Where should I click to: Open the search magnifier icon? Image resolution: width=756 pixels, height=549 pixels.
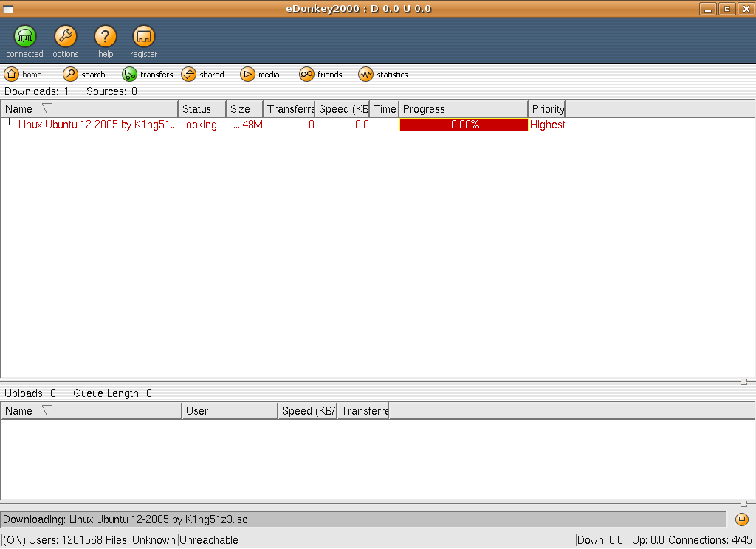[70, 75]
